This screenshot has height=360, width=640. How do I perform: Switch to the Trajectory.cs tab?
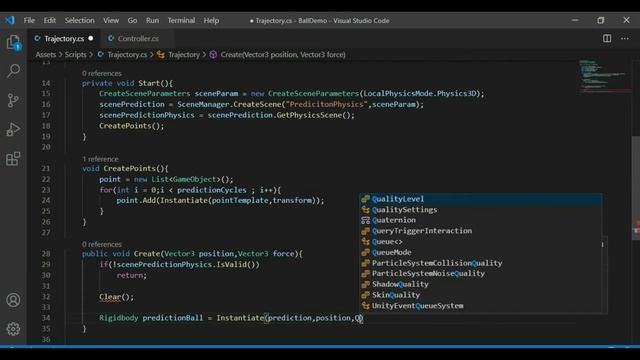click(x=64, y=38)
